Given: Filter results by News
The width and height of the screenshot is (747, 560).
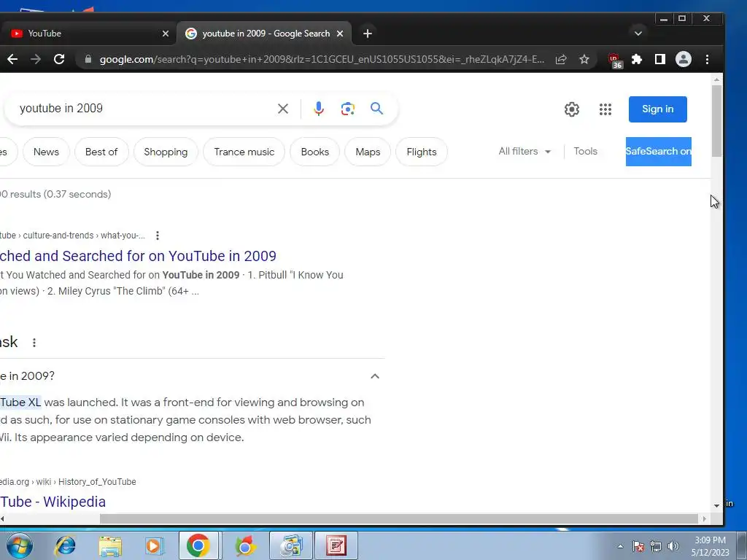Looking at the screenshot, I should 46,152.
